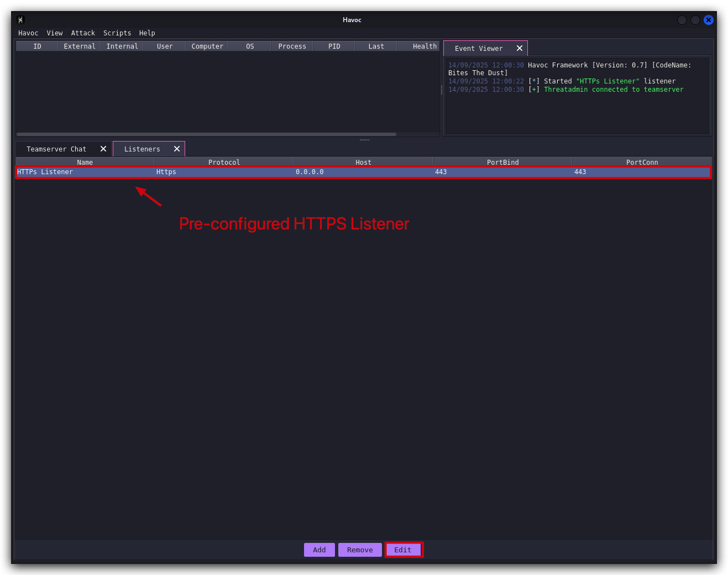Open the View menu

55,33
